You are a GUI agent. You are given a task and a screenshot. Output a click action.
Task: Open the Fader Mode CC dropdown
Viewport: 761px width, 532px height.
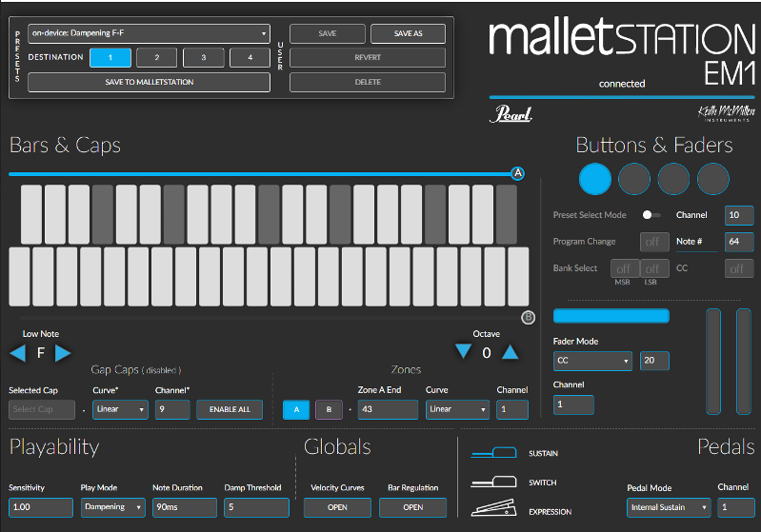point(592,361)
